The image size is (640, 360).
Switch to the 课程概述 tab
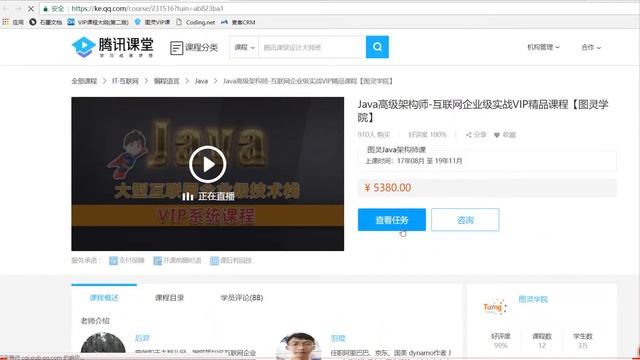(104, 298)
